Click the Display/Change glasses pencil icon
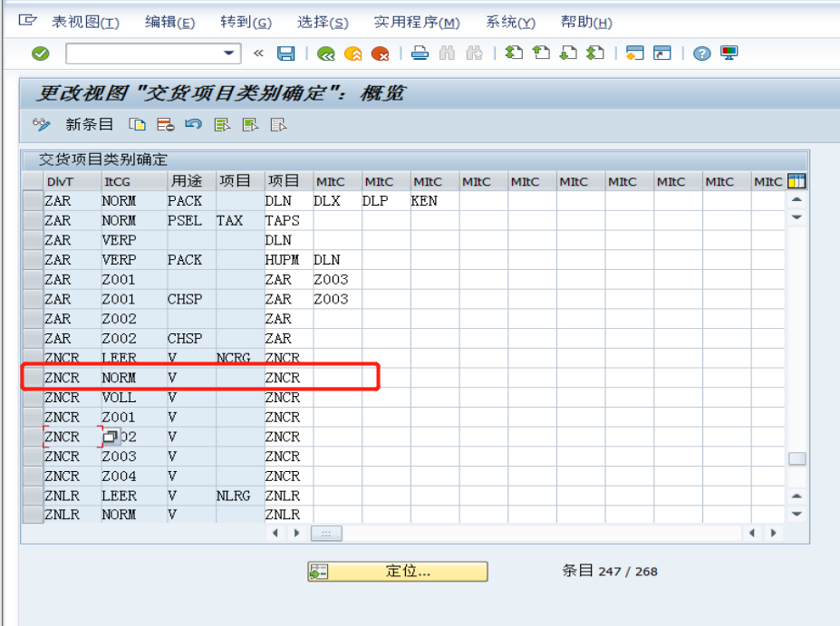Image resolution: width=840 pixels, height=626 pixels. coord(42,125)
